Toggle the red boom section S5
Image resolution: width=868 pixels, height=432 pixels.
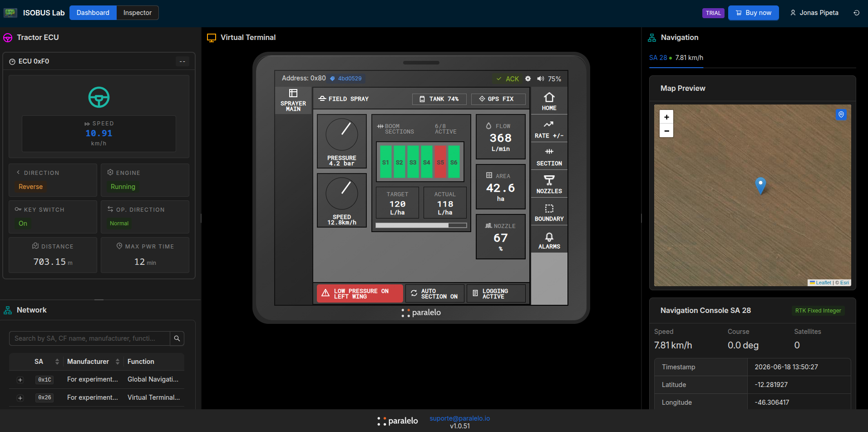[x=440, y=162]
